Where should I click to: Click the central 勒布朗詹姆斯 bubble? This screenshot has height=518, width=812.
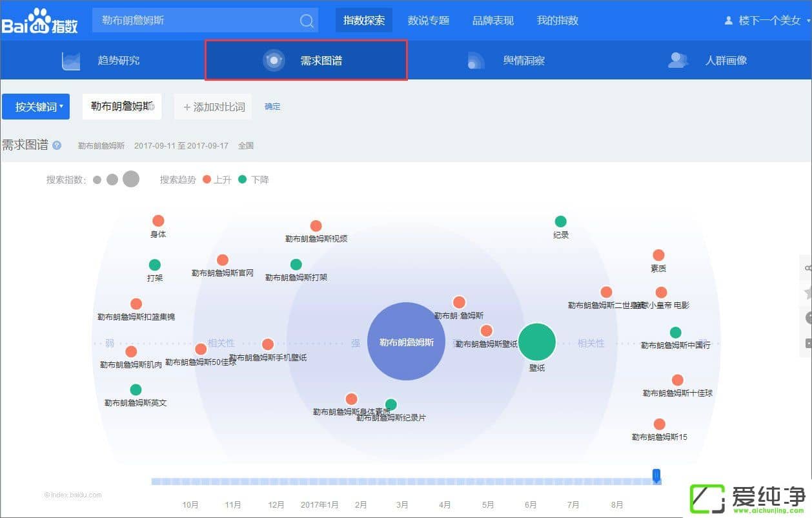(406, 342)
